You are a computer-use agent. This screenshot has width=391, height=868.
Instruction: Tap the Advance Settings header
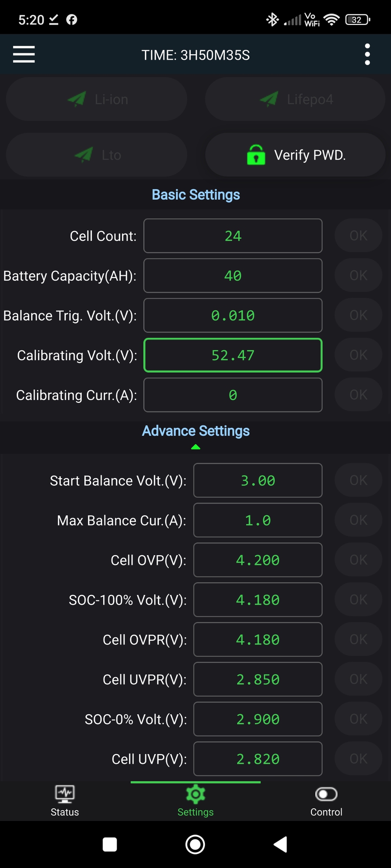point(195,431)
